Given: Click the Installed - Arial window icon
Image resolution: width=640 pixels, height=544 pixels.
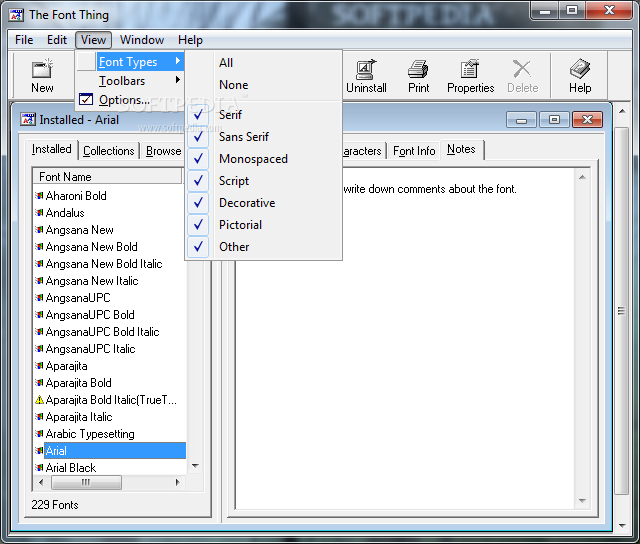Looking at the screenshot, I should 28,120.
